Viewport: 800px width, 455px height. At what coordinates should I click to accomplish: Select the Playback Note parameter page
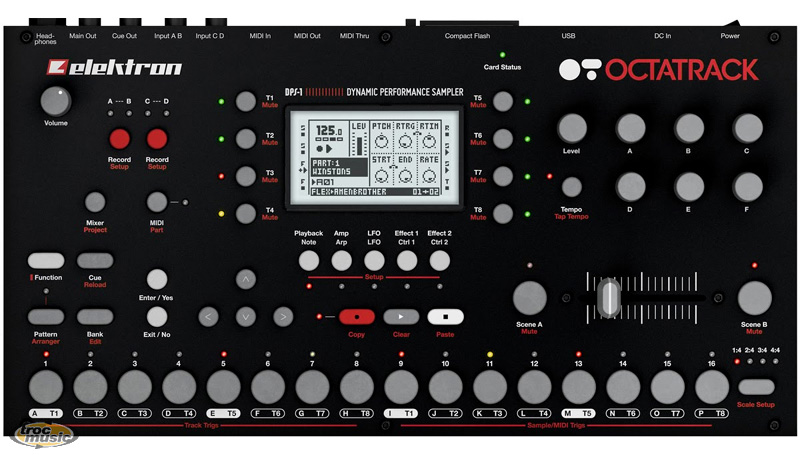click(x=309, y=261)
